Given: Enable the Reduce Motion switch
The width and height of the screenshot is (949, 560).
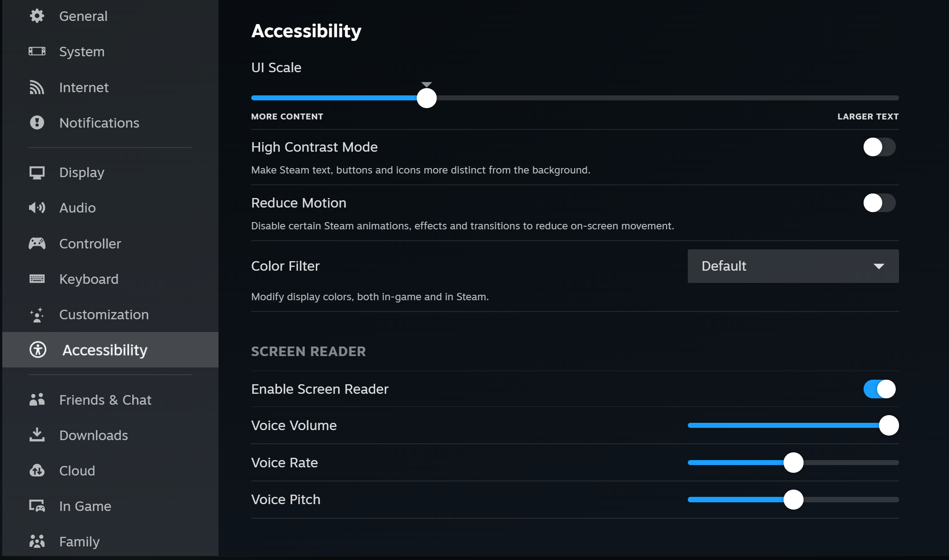Looking at the screenshot, I should [879, 203].
